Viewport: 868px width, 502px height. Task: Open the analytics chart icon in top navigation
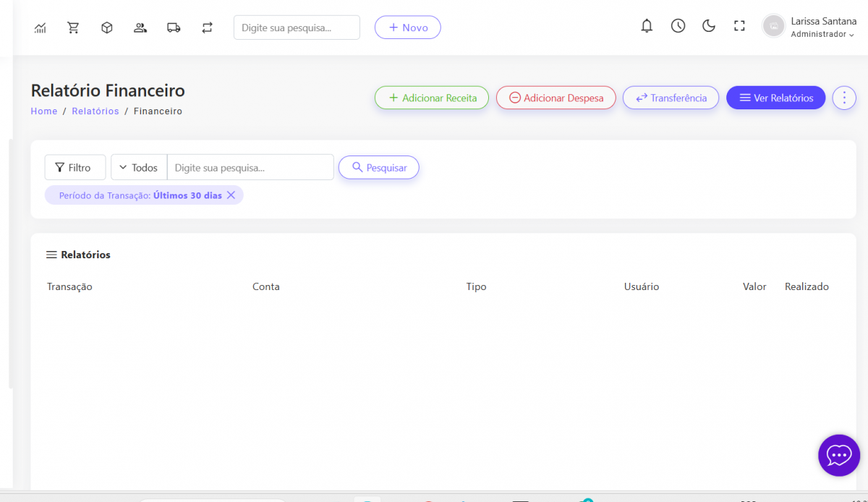(x=41, y=27)
